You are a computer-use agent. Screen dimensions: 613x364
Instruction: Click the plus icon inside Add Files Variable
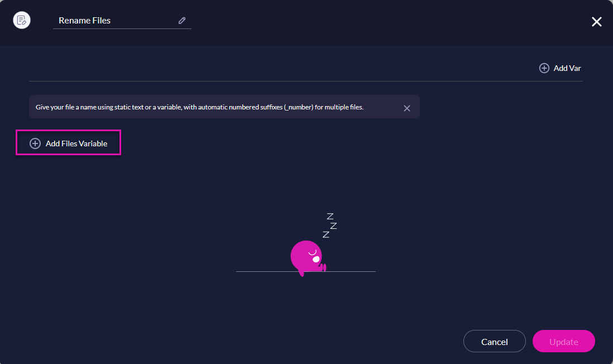pyautogui.click(x=36, y=143)
